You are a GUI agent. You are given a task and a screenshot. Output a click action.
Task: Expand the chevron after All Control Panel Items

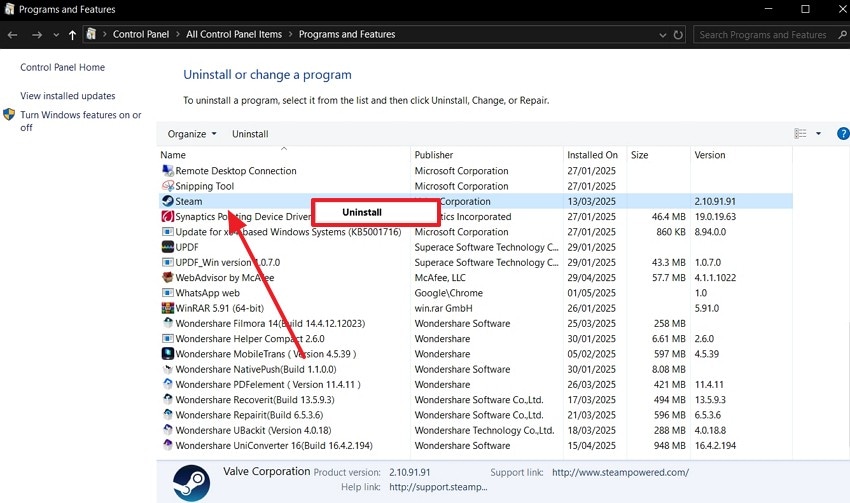point(290,34)
